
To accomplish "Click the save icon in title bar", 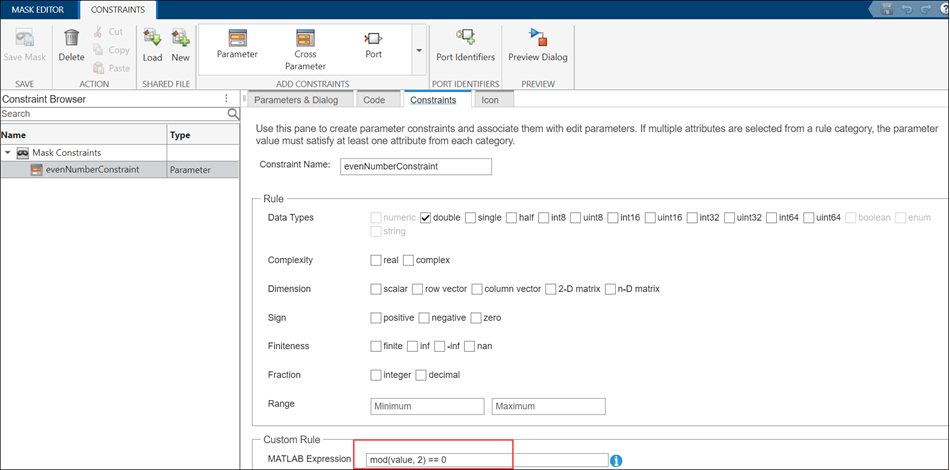I will [x=887, y=8].
